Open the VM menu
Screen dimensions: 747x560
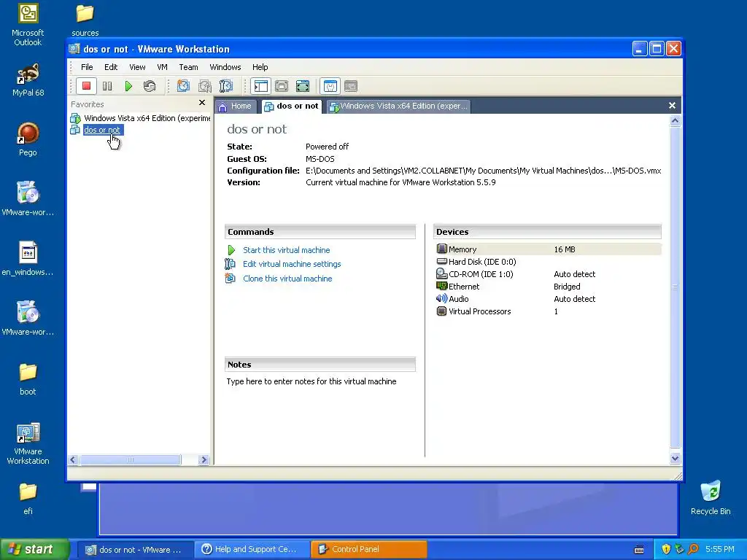pos(162,67)
